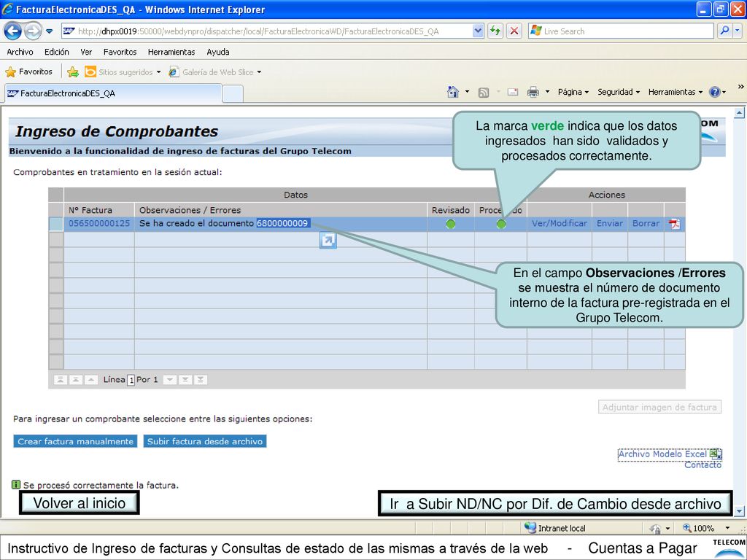Viewport: 747px width, 560px height.
Task: Expand the address bar history dropdown
Action: pyautogui.click(x=479, y=31)
